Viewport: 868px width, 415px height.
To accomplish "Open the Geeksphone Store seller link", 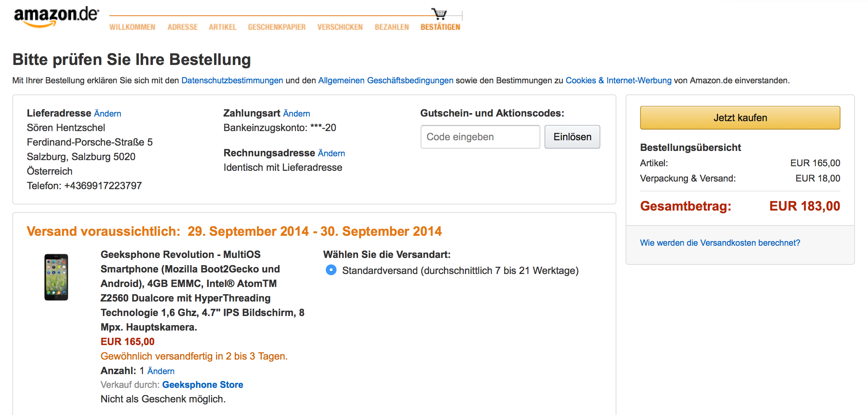I will pos(203,385).
